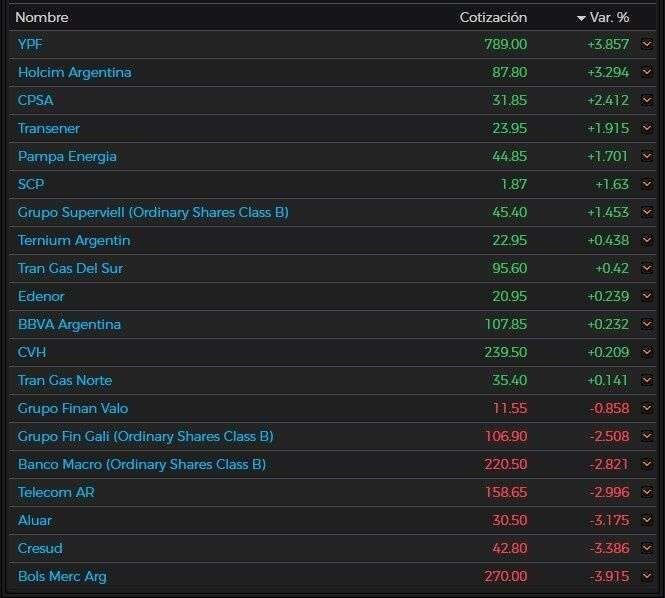Expand the Aluar row chevron

coord(647,520)
